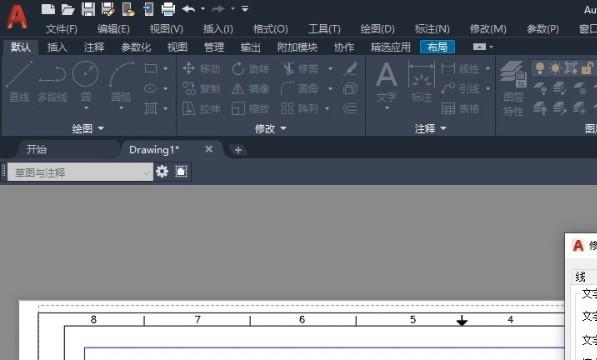The image size is (597, 360).
Task: Open the Trim (修剪) dropdown arrow
Action: 330,69
